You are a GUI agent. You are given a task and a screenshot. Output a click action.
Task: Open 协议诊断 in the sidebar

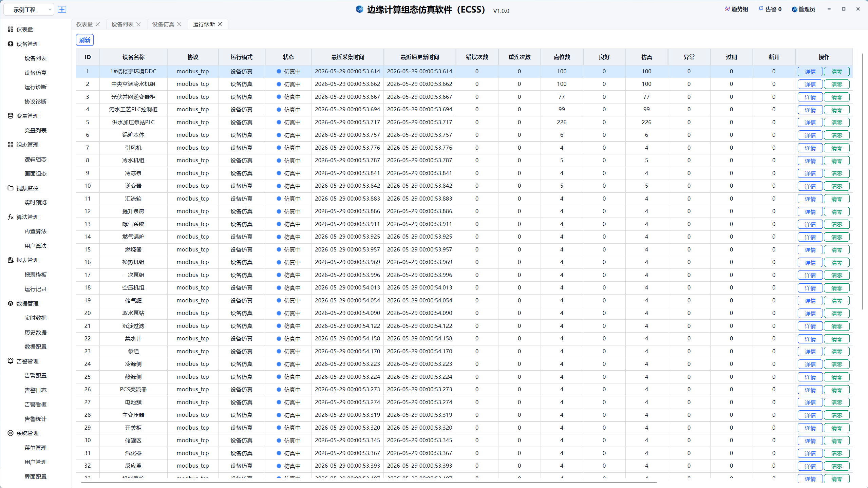pos(36,101)
